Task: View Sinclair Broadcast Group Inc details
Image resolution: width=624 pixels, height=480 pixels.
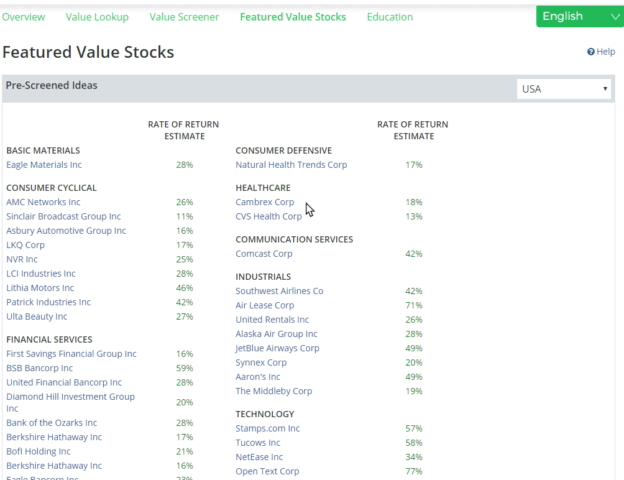Action: point(63,216)
